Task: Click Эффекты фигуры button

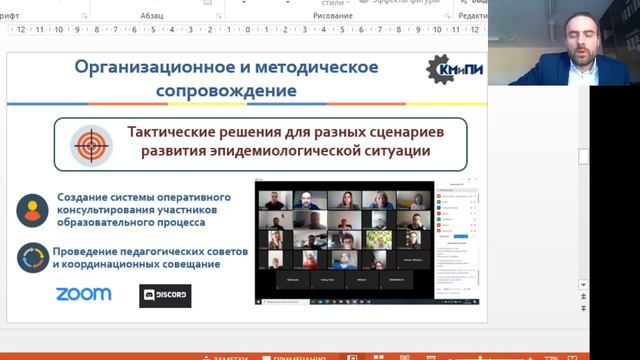Action: tap(399, 2)
